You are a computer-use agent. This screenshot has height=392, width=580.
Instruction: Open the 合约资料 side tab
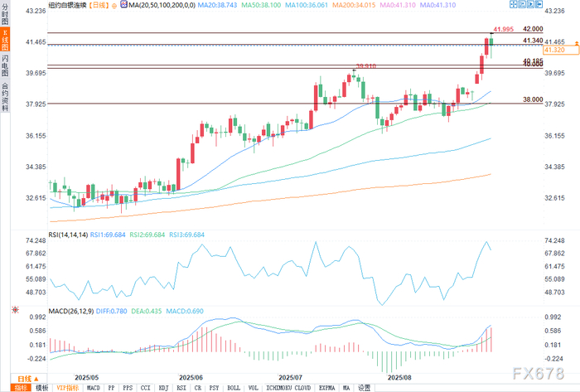coord(5,96)
